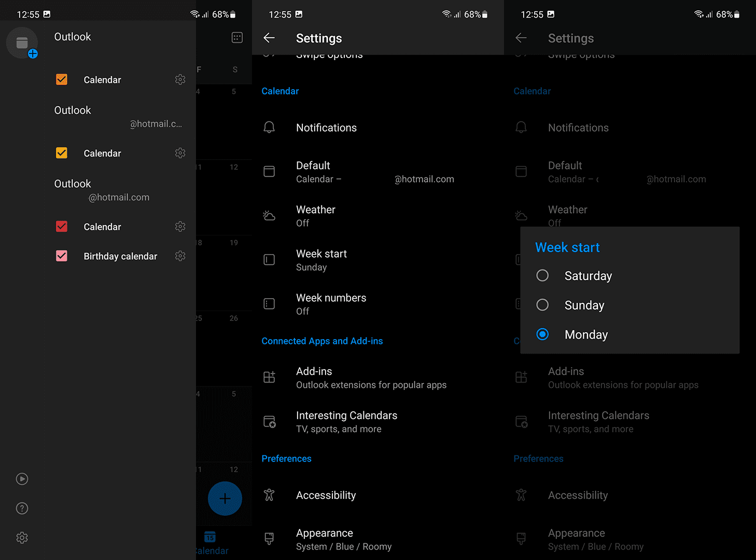The image size is (756, 560).
Task: Open app settings gear at drawer bottom
Action: (22, 538)
